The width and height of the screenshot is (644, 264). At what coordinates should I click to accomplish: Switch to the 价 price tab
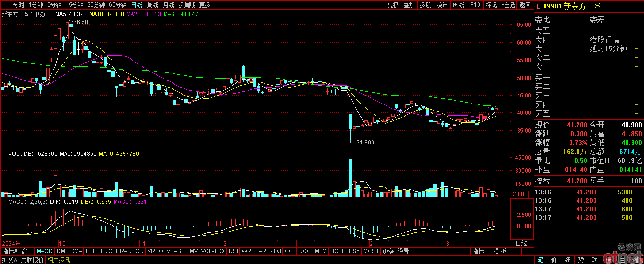point(554,260)
